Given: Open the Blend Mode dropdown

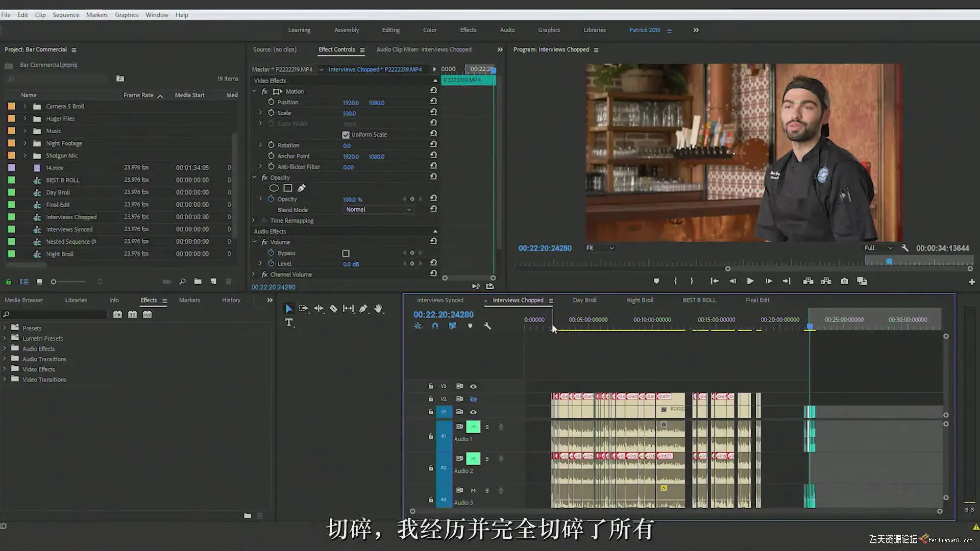Looking at the screenshot, I should (378, 210).
